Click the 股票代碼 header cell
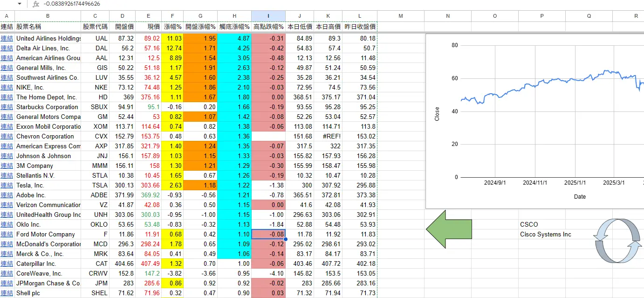The image size is (644, 298). [x=95, y=27]
